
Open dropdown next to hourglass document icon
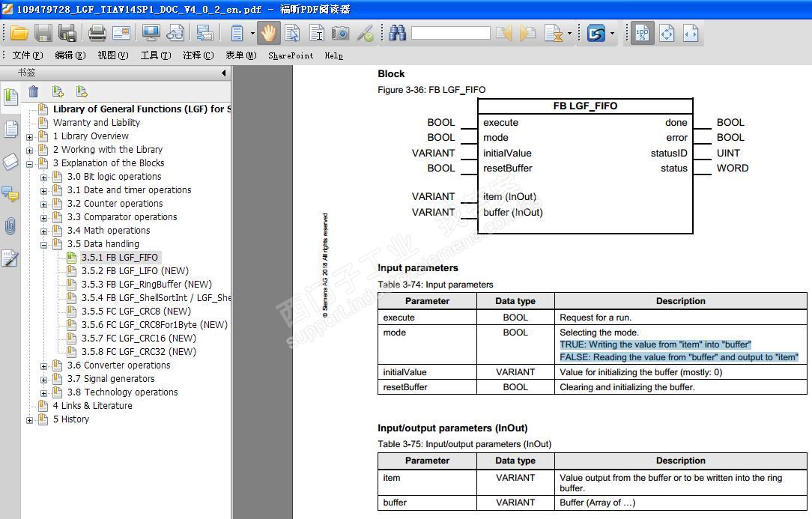point(569,34)
